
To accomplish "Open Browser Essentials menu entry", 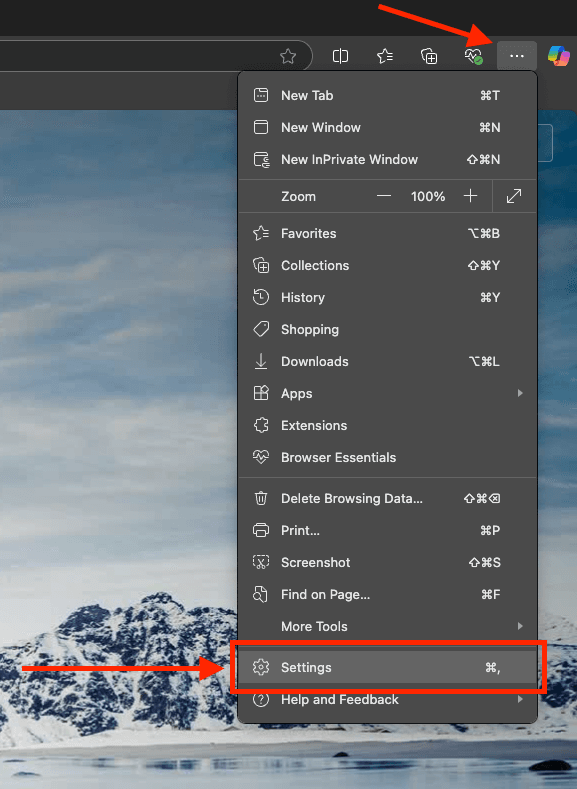I will click(387, 457).
